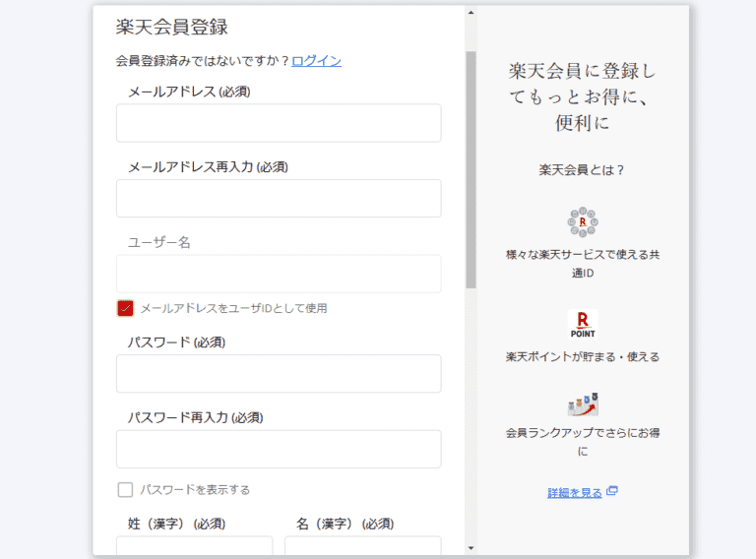Click the scrollbar up arrow

tap(472, 13)
